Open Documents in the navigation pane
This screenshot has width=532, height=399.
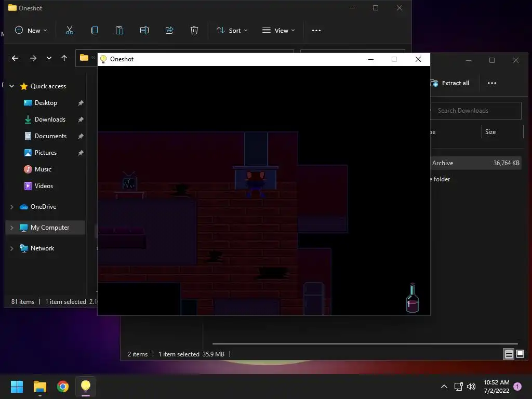[50, 136]
